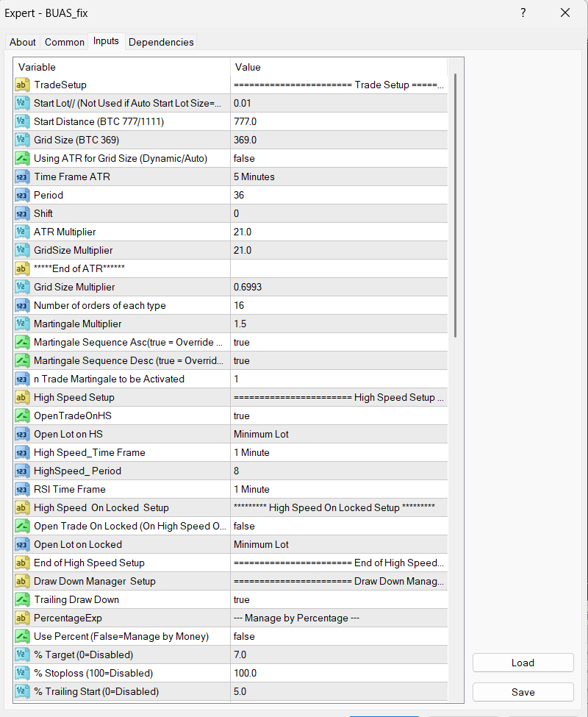Click the icon beside Martingale Multiplier
Image resolution: width=588 pixels, height=717 pixels.
tap(22, 324)
